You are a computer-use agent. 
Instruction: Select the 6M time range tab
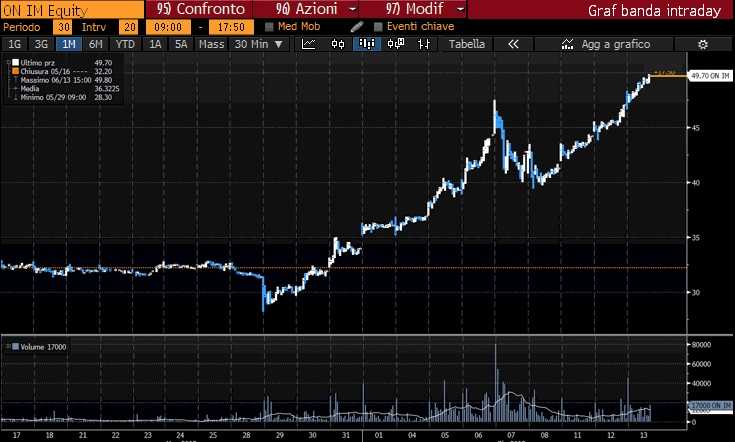[x=96, y=44]
